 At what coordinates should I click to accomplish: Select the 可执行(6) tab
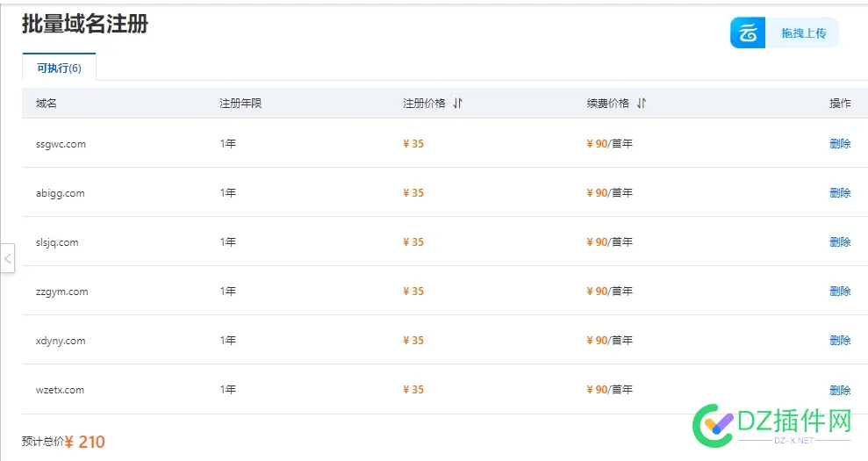pos(59,68)
